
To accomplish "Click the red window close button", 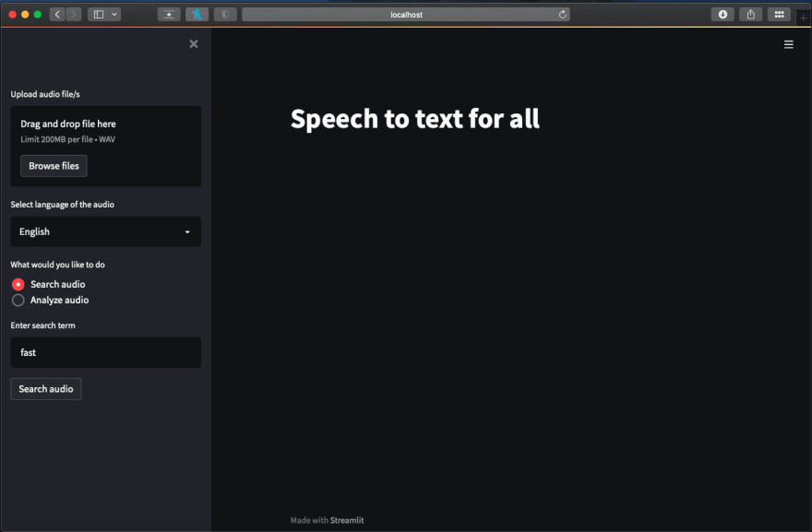I will click(x=12, y=15).
